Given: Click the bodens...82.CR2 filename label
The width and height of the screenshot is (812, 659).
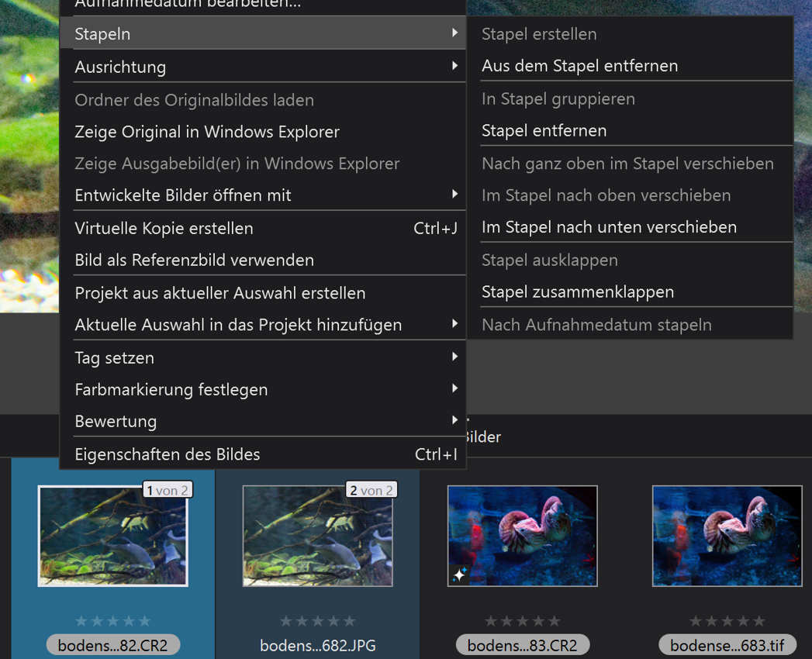Looking at the screenshot, I should click(x=112, y=645).
